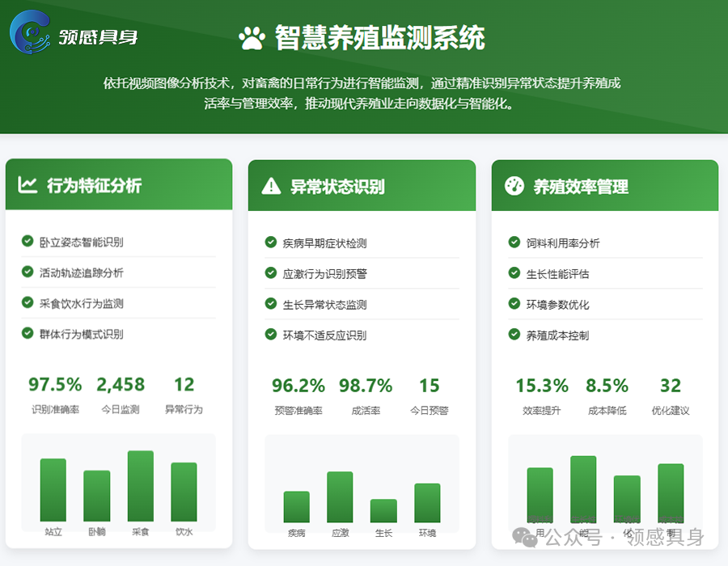
Task: Click check icon beside 活动轨迹追踪分析
Action: tap(28, 272)
